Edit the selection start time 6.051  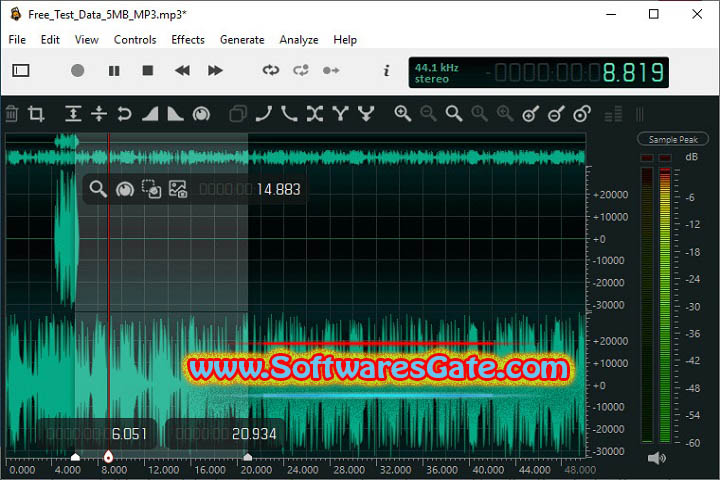[97, 434]
